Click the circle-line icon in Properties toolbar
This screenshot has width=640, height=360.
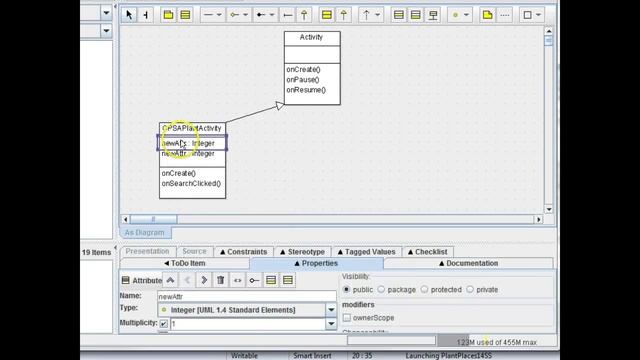254,280
